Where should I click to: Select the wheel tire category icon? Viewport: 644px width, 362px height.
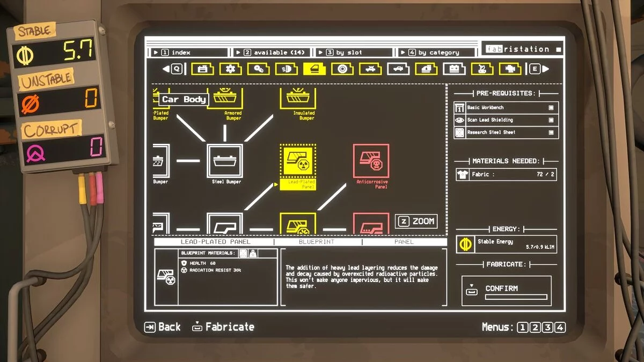(342, 69)
